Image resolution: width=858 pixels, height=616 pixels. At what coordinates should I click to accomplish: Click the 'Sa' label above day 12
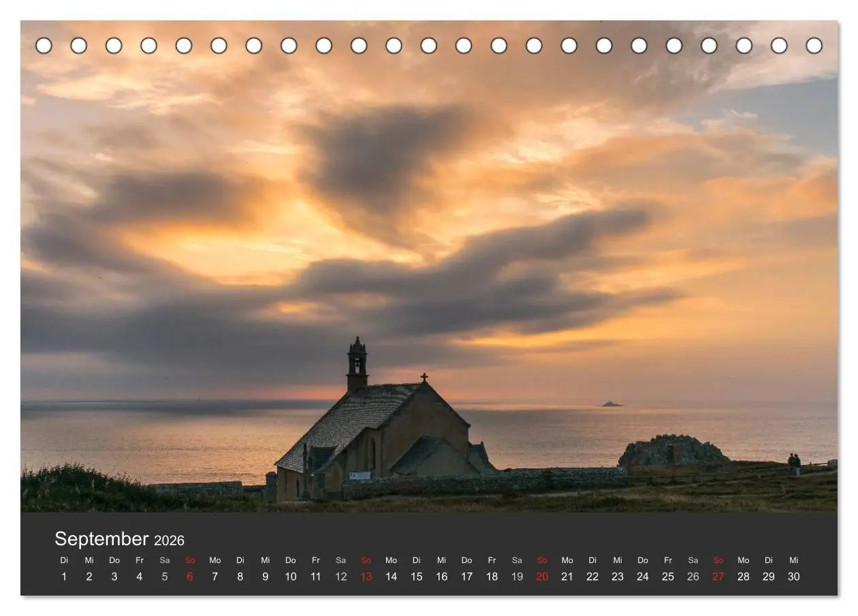tap(341, 560)
